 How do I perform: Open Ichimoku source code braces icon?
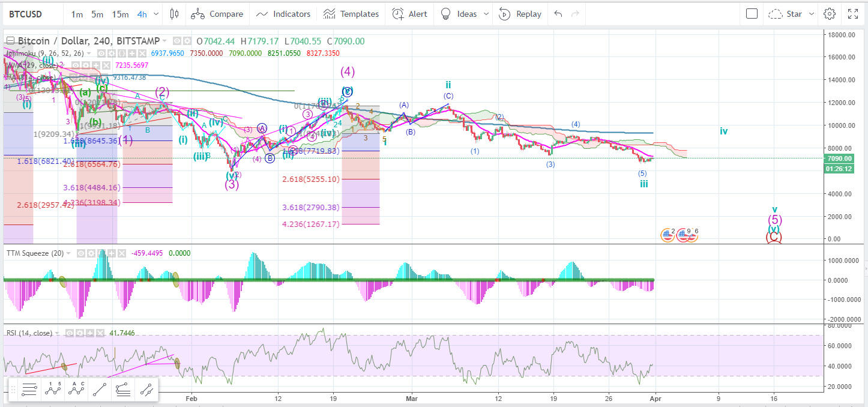122,53
